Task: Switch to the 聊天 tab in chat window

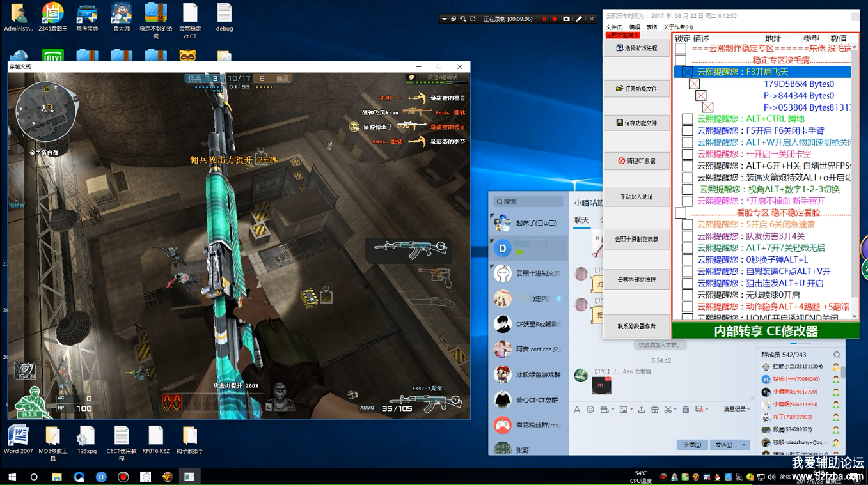Action: point(581,220)
